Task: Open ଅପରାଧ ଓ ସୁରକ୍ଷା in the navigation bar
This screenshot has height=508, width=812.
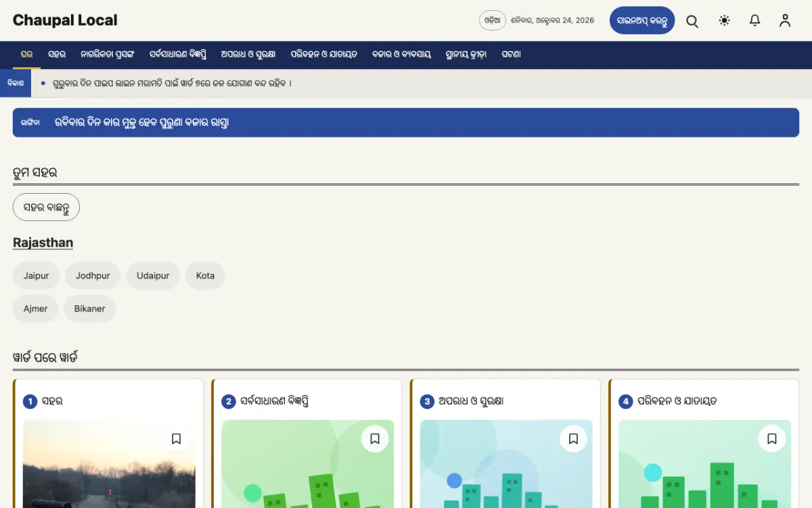Action: point(248,55)
